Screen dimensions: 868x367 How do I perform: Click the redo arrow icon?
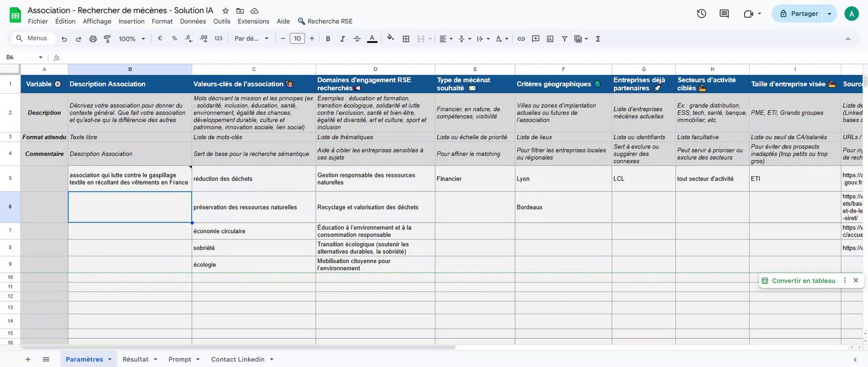(79, 39)
